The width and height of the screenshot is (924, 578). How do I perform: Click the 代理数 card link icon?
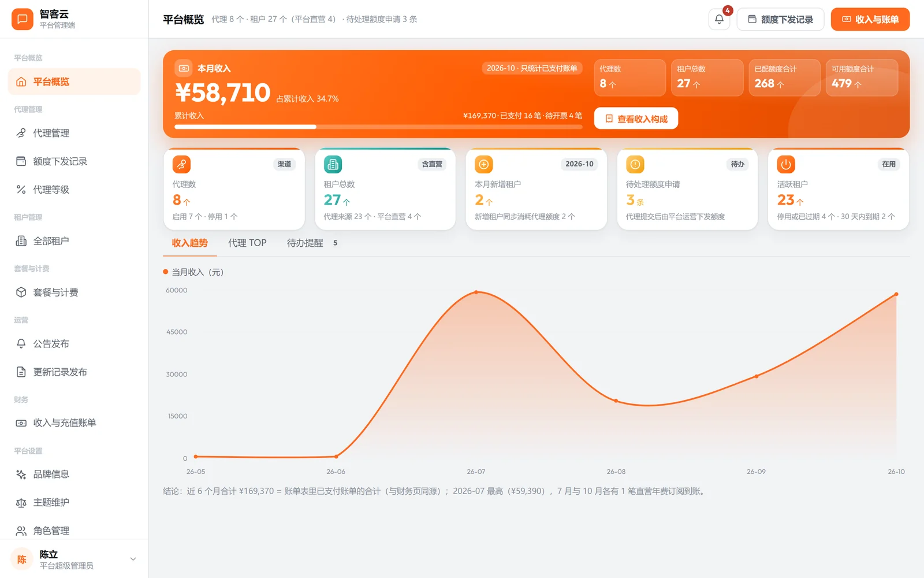(181, 164)
